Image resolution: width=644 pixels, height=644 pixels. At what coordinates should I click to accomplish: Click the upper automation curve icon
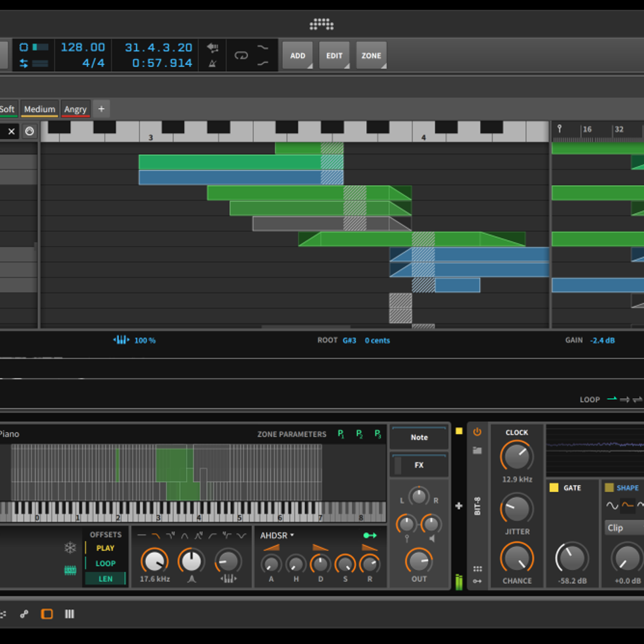(262, 48)
